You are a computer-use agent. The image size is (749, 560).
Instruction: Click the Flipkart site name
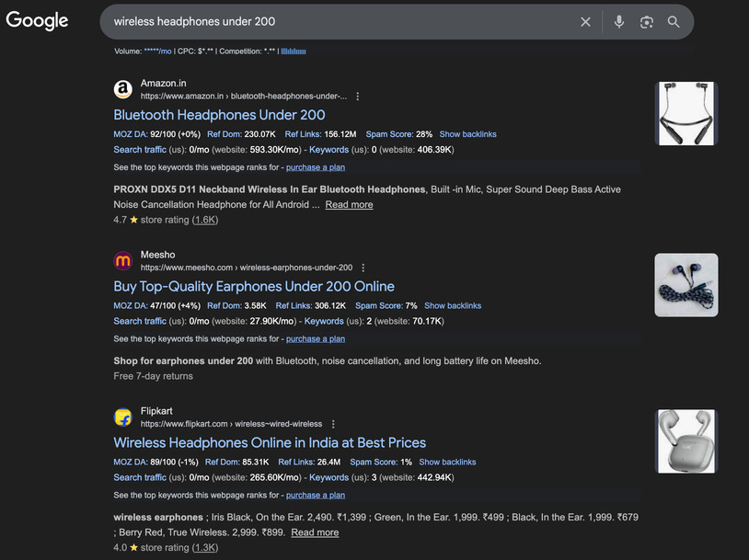[x=156, y=411]
